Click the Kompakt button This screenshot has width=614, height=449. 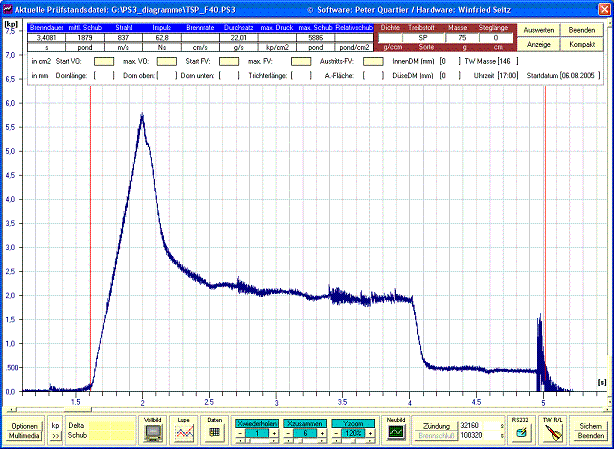pos(581,45)
